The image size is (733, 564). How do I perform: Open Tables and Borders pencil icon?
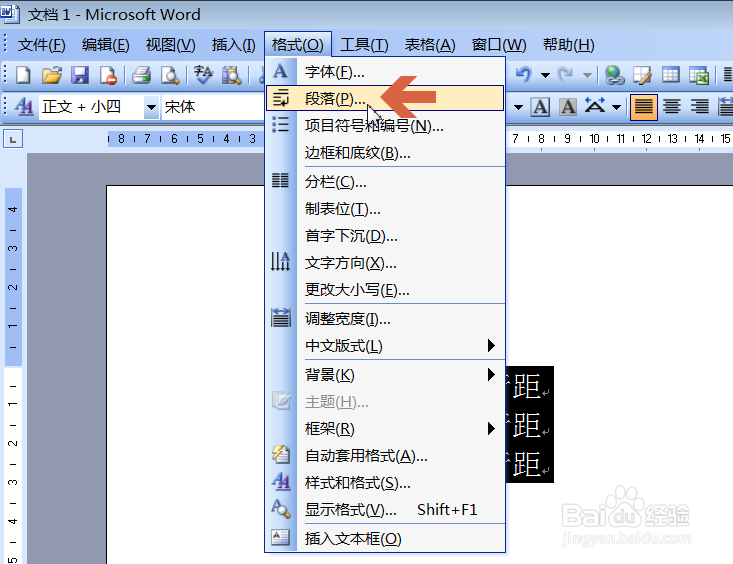(643, 75)
